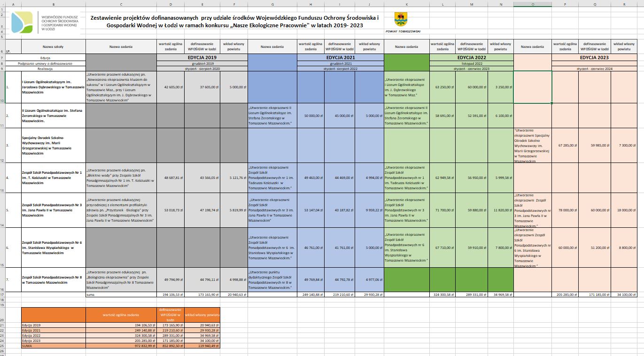The width and height of the screenshot is (644, 356).
Task: Click the row 17 total '34 100,00 zł'
Action: point(624,294)
